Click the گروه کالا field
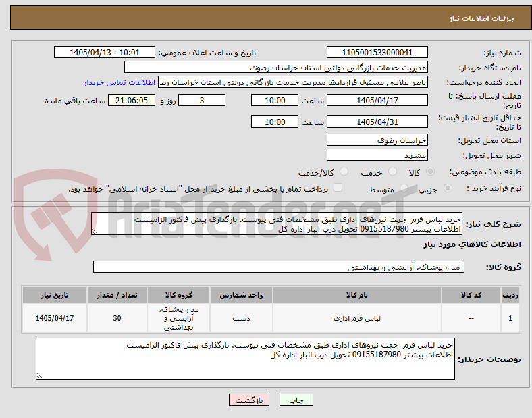Screen dimensions: 532x418 [x=279, y=267]
